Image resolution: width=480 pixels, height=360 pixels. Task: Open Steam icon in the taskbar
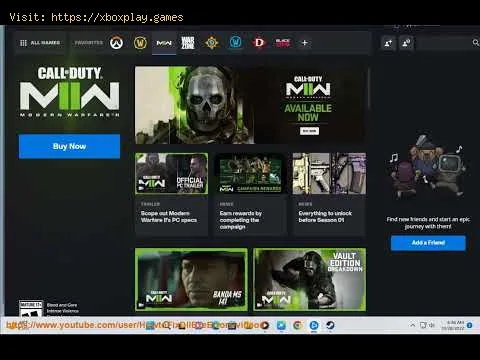click(330, 325)
